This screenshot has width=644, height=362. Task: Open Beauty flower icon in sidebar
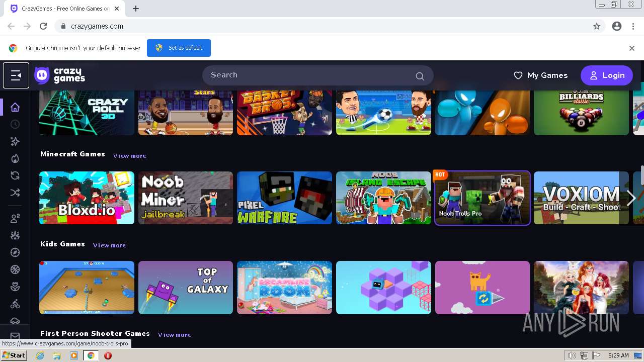pyautogui.click(x=15, y=287)
